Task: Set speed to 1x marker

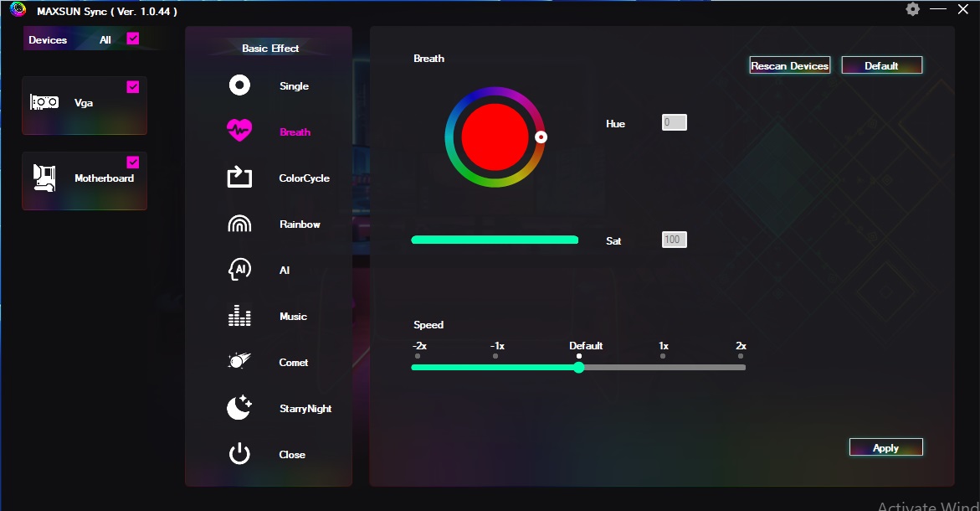Action: 663,356
